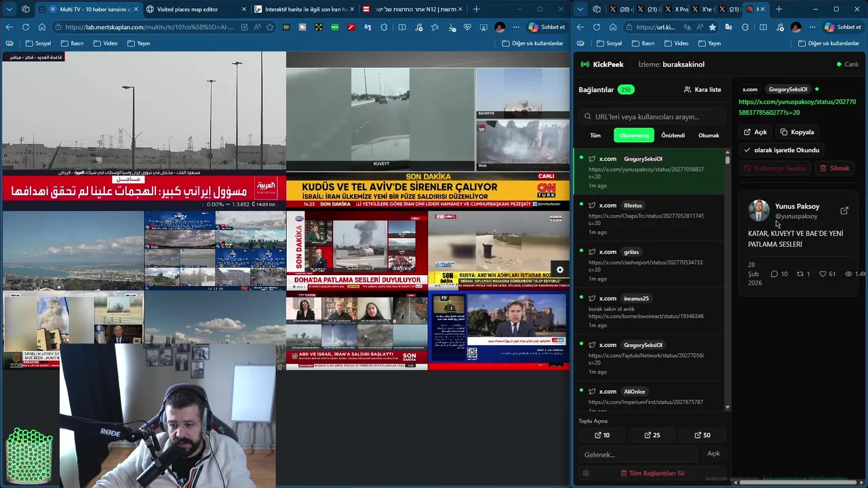This screenshot has height=488, width=868.
Task: Click Açık button to open link
Action: tap(755, 132)
